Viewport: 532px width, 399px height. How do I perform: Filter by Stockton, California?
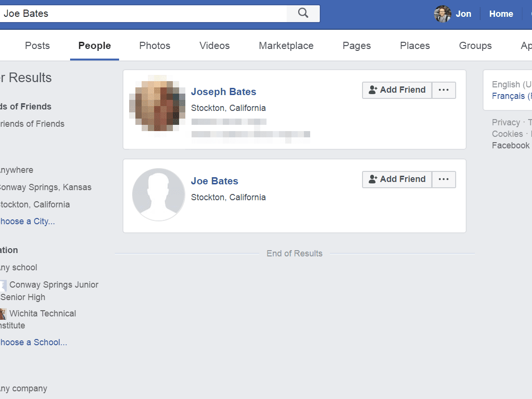pos(35,205)
